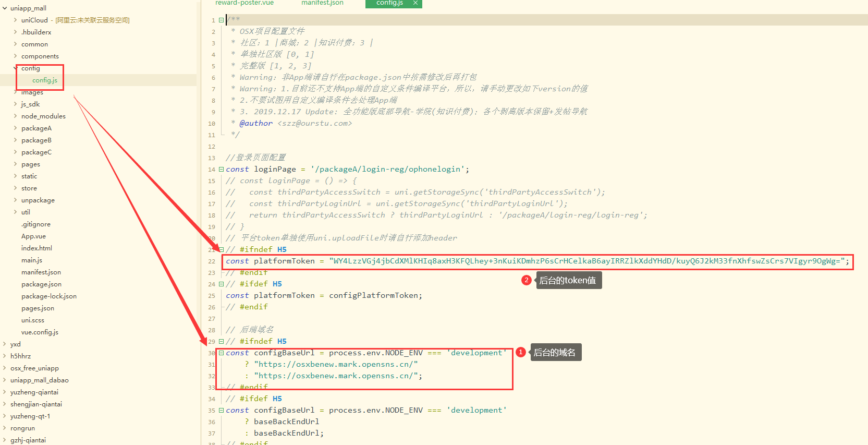Expand the pages folder arrow
Image resolution: width=868 pixels, height=445 pixels.
[15, 164]
